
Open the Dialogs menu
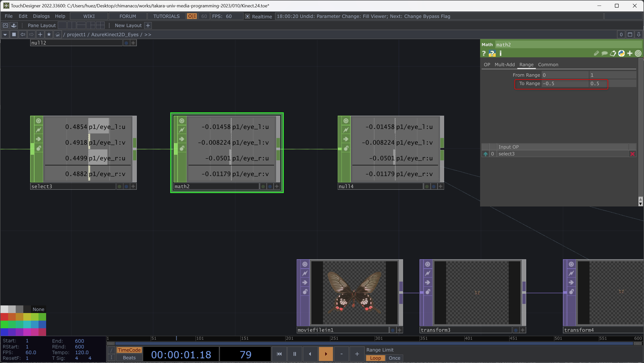(x=41, y=16)
